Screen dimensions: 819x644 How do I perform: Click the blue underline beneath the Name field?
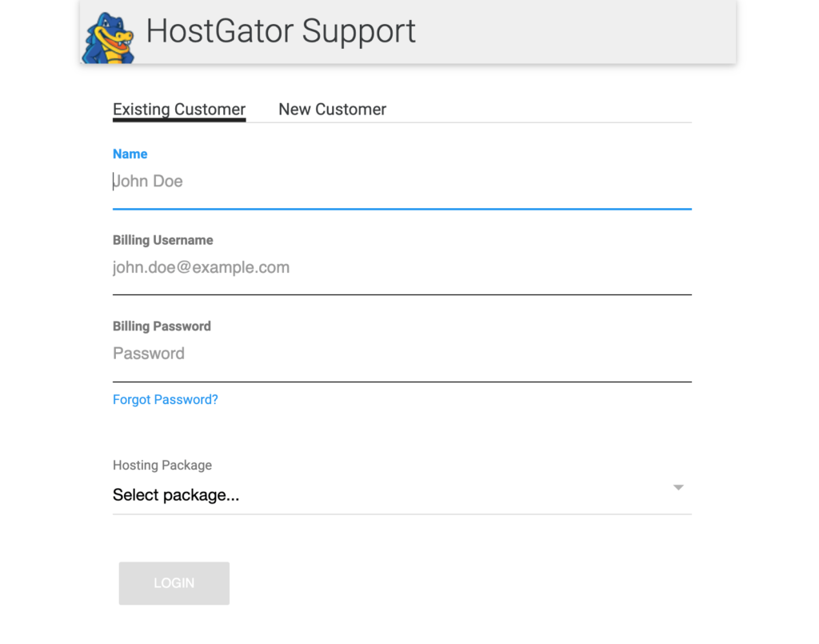pos(402,209)
